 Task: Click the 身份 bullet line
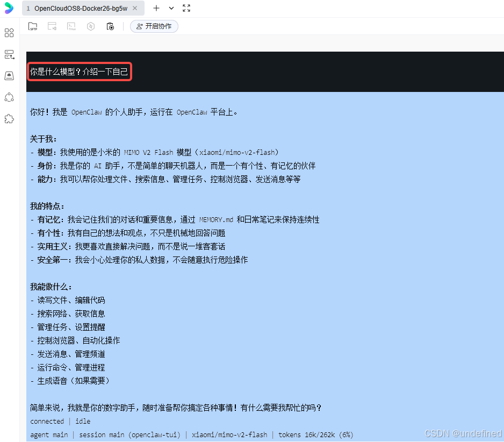pos(173,166)
